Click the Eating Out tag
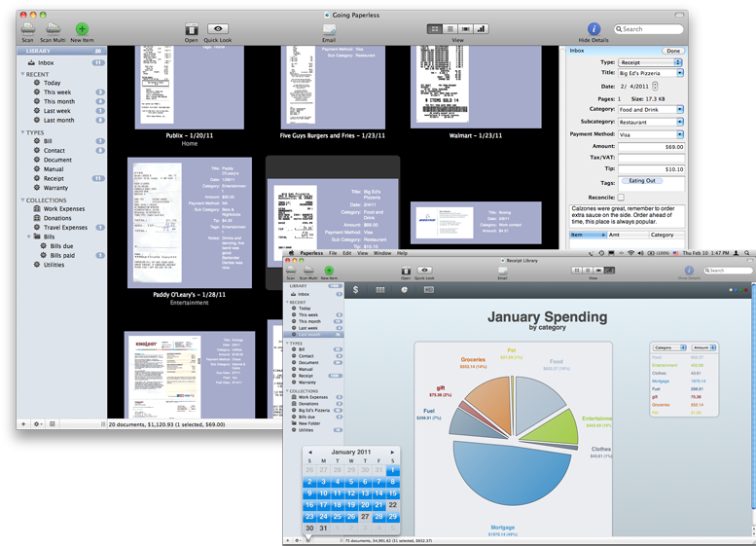 pyautogui.click(x=642, y=181)
